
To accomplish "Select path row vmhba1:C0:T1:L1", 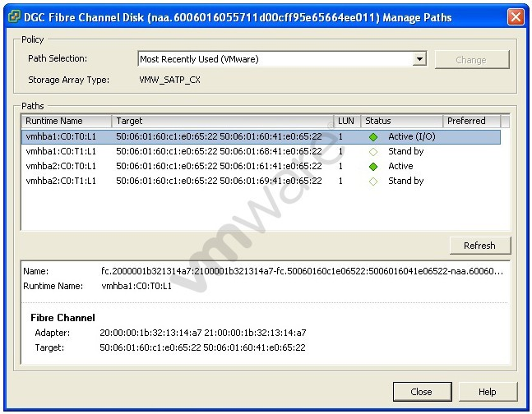I will coord(261,151).
